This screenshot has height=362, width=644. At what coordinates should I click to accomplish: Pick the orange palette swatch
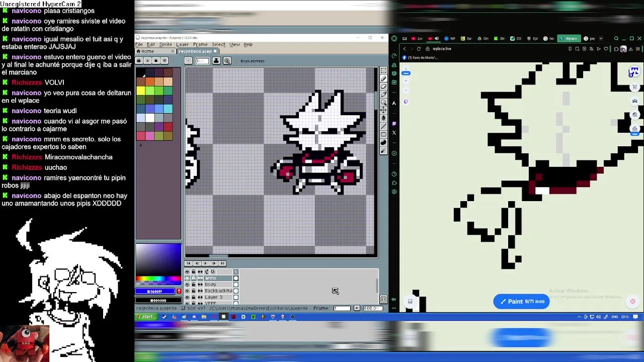pyautogui.click(x=150, y=81)
